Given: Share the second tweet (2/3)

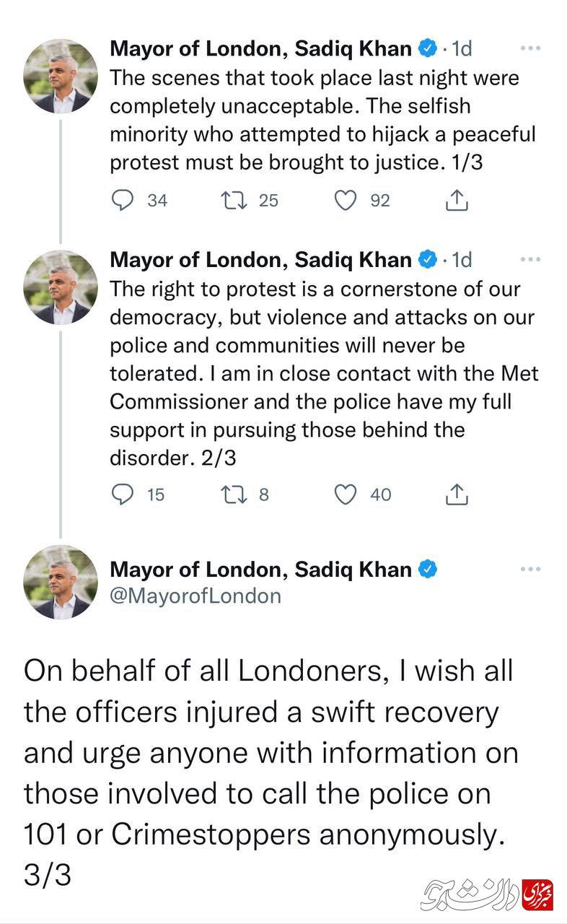Looking at the screenshot, I should 457,494.
